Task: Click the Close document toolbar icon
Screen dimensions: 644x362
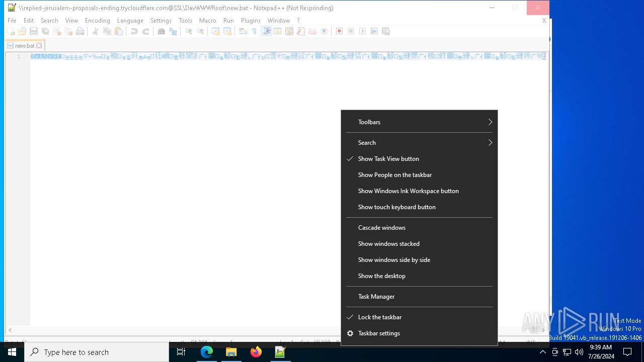Action: (x=57, y=31)
